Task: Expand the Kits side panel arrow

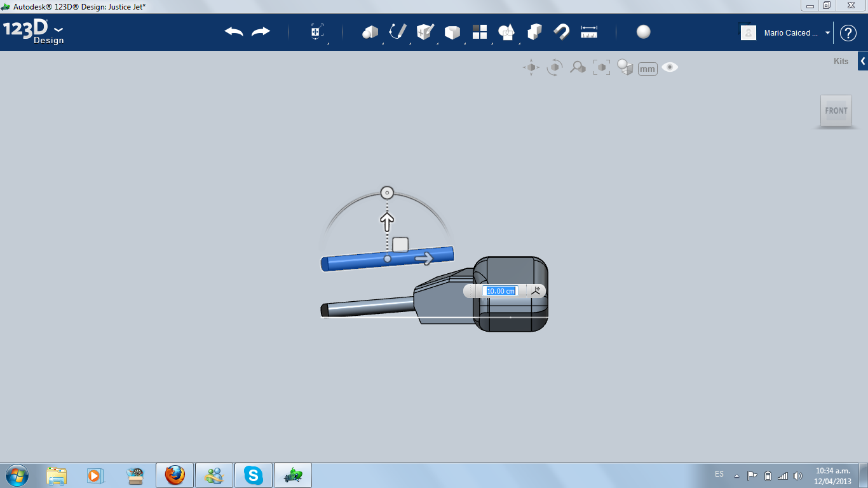Action: click(863, 62)
